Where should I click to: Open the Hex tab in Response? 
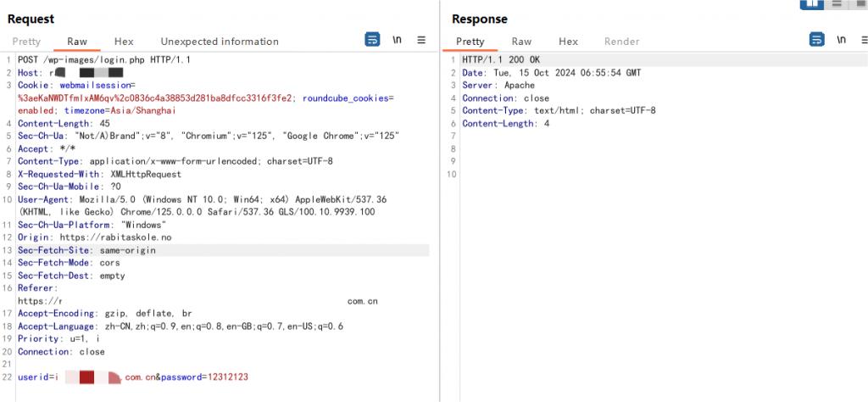tap(568, 42)
